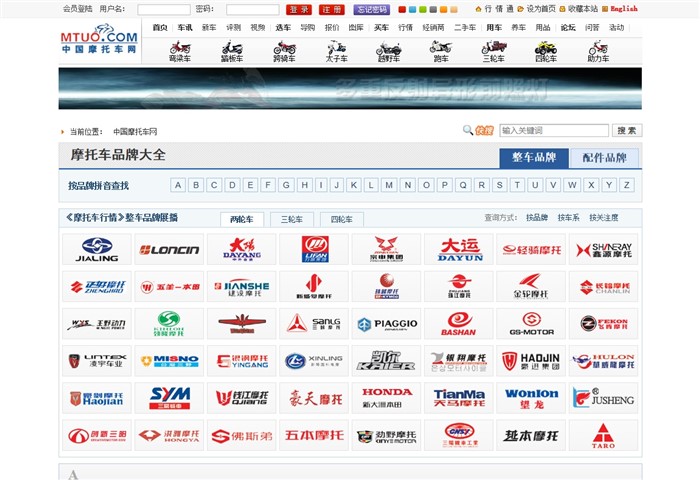Switch to the 配件品牌 tab
700x480 pixels.
click(604, 158)
